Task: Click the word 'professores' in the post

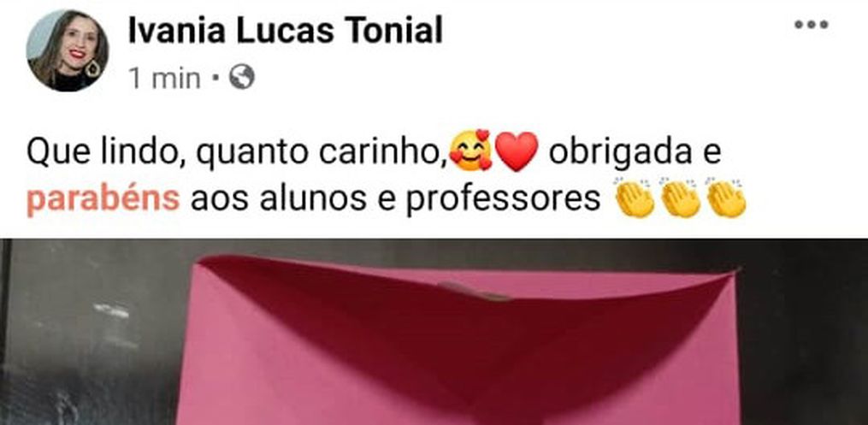Action: [503, 200]
